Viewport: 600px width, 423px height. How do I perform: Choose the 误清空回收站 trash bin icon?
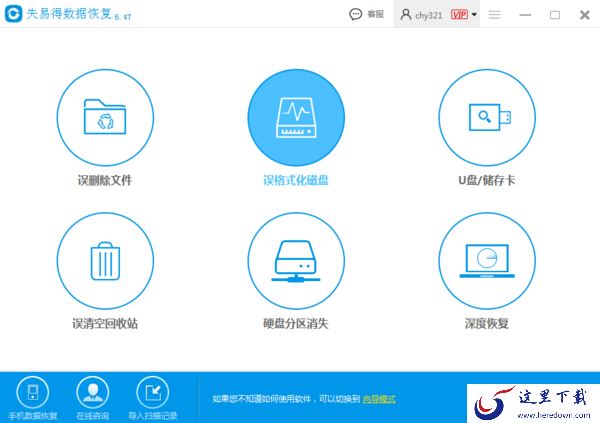pyautogui.click(x=105, y=261)
